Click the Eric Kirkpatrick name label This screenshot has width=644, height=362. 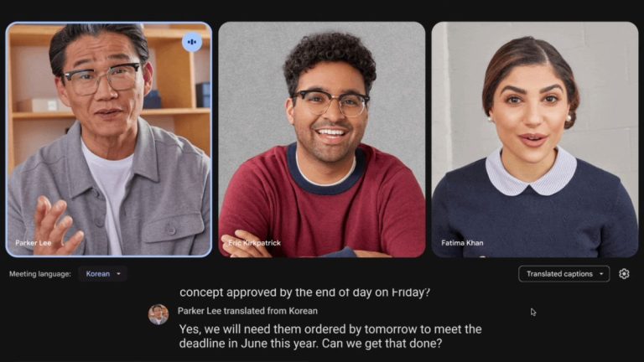click(255, 243)
